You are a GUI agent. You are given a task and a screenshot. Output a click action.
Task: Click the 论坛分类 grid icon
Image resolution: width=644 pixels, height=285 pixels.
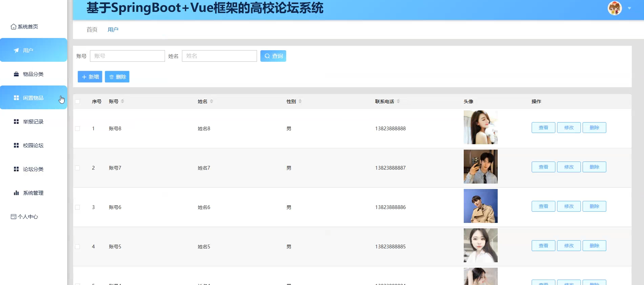(x=16, y=169)
